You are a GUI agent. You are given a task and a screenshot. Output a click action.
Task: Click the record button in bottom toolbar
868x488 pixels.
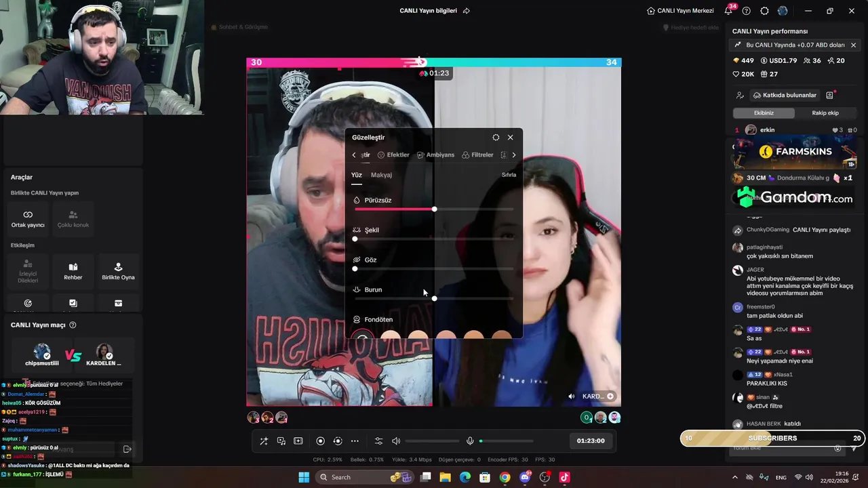pyautogui.click(x=321, y=441)
